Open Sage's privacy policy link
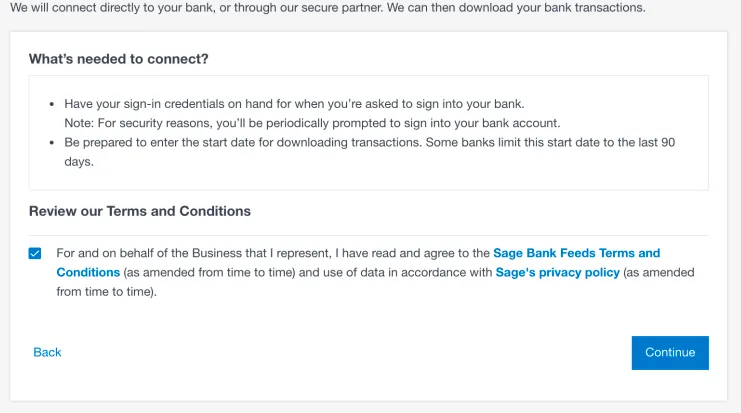Viewport: 741px width, 413px height. coord(557,273)
